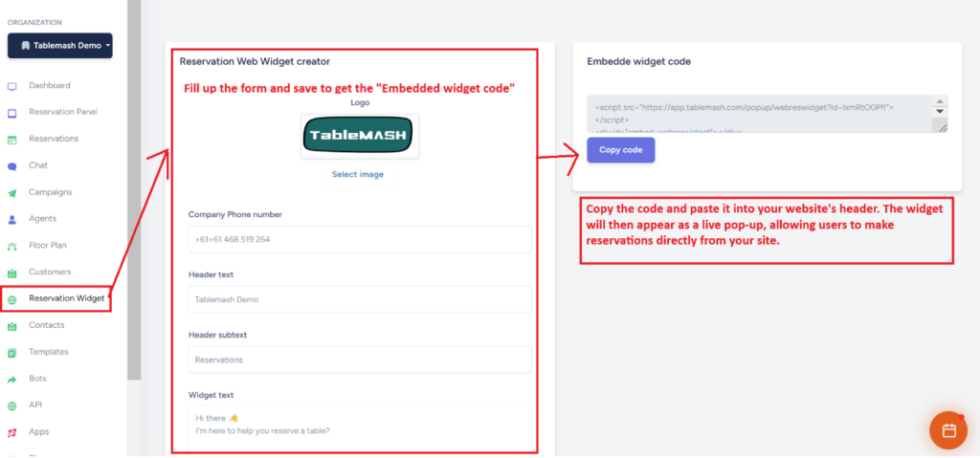Click the Agents person icon
The height and width of the screenshot is (458, 980).
tap(12, 219)
